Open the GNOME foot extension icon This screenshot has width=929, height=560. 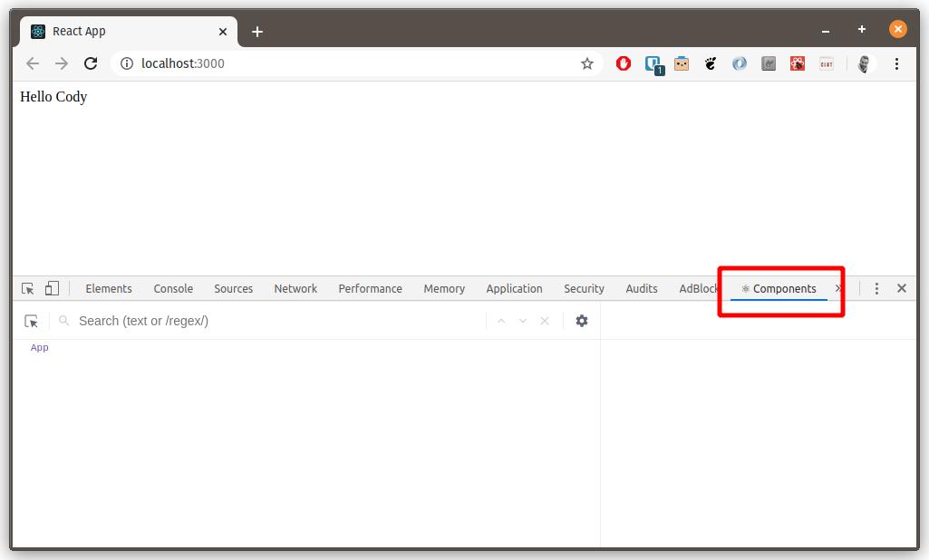(x=710, y=63)
